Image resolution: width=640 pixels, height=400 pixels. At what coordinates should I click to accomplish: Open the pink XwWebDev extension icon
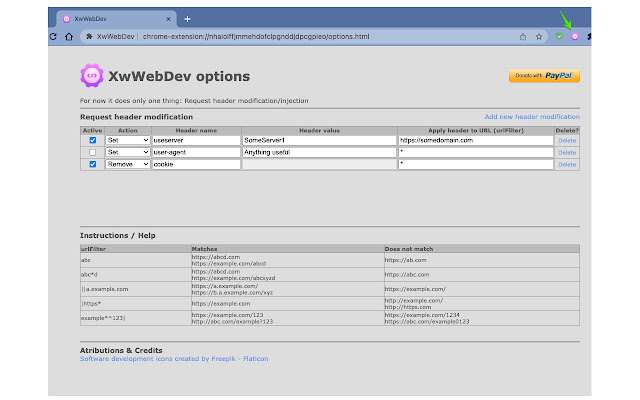tap(575, 37)
